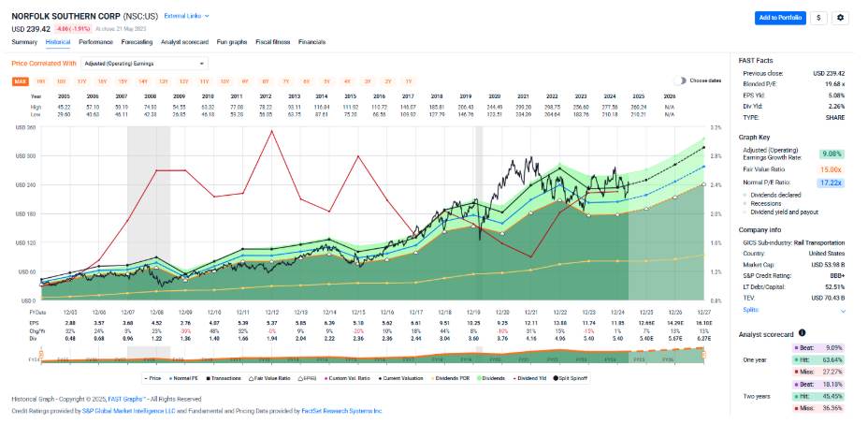
Task: Click the right handle of range navigator
Action: click(704, 354)
